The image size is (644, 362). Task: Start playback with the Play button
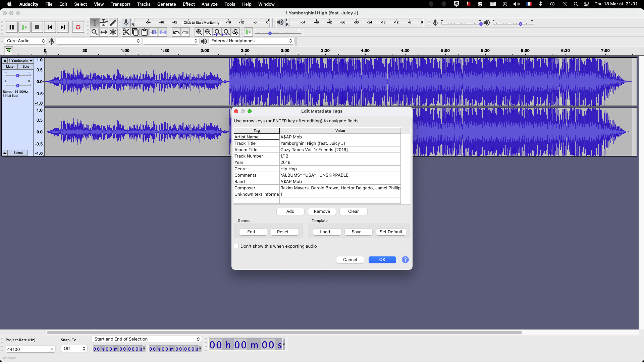pyautogui.click(x=24, y=27)
